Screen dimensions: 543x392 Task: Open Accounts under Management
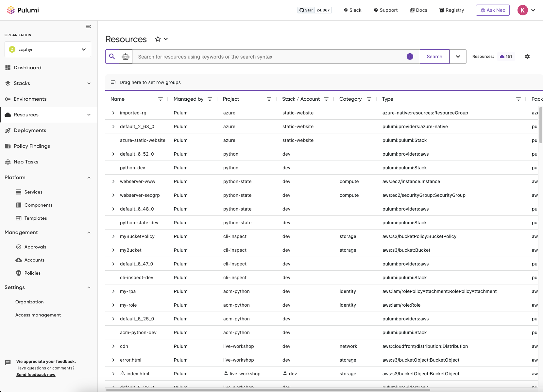tap(34, 260)
